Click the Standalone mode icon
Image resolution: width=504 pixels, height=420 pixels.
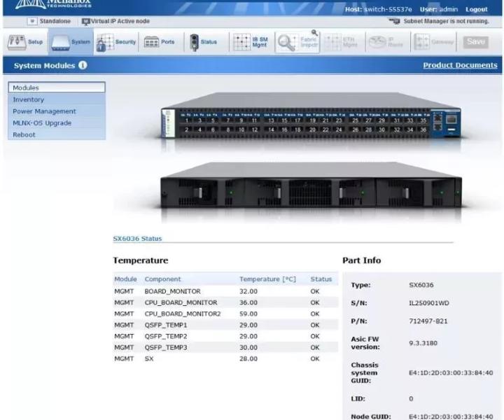[x=32, y=21]
